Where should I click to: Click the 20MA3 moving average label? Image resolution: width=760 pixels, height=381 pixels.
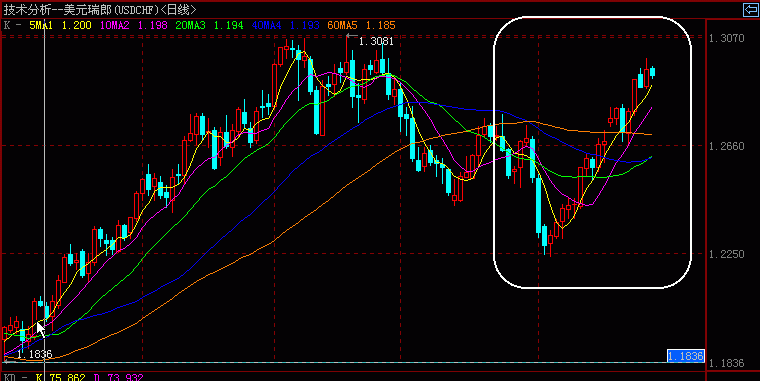pyautogui.click(x=190, y=25)
